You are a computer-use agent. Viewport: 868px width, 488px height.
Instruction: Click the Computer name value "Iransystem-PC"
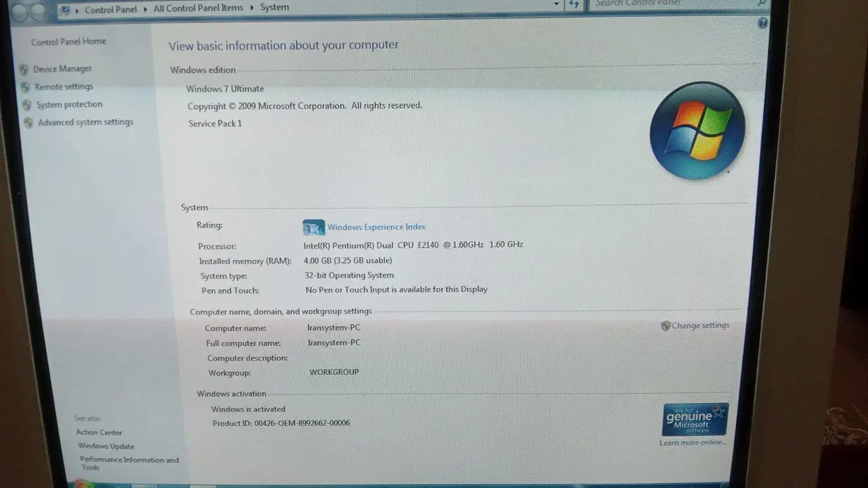click(x=333, y=328)
